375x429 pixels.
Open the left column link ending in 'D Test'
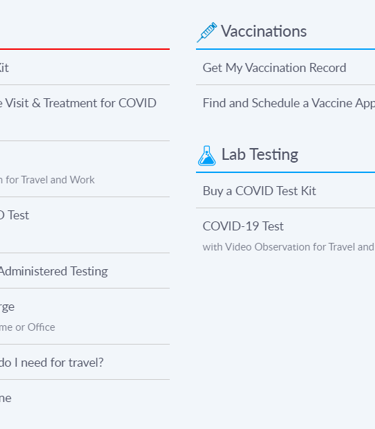coord(14,215)
